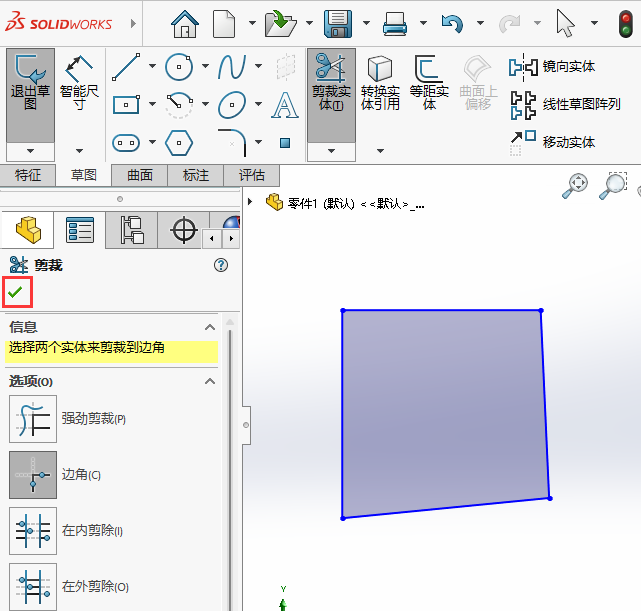Open ConfigurationManager tab icon

pos(132,230)
